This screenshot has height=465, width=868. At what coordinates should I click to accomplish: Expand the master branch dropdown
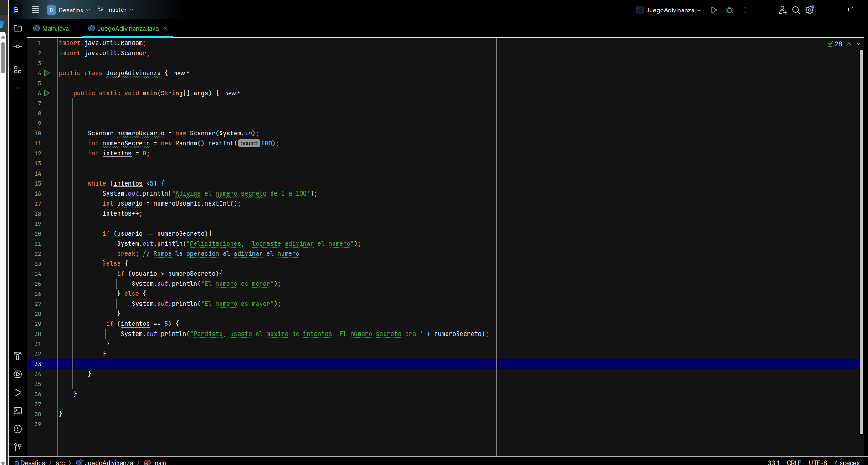[x=116, y=10]
